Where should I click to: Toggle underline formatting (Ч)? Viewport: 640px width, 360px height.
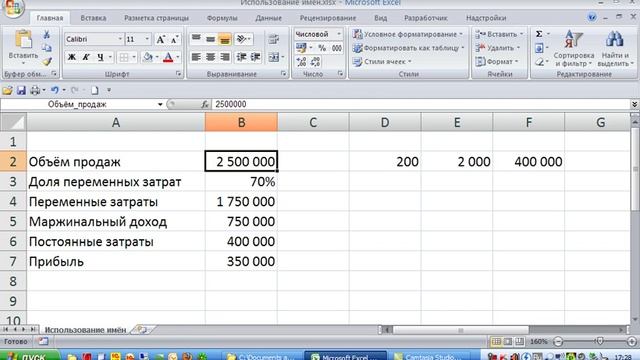tap(100, 57)
